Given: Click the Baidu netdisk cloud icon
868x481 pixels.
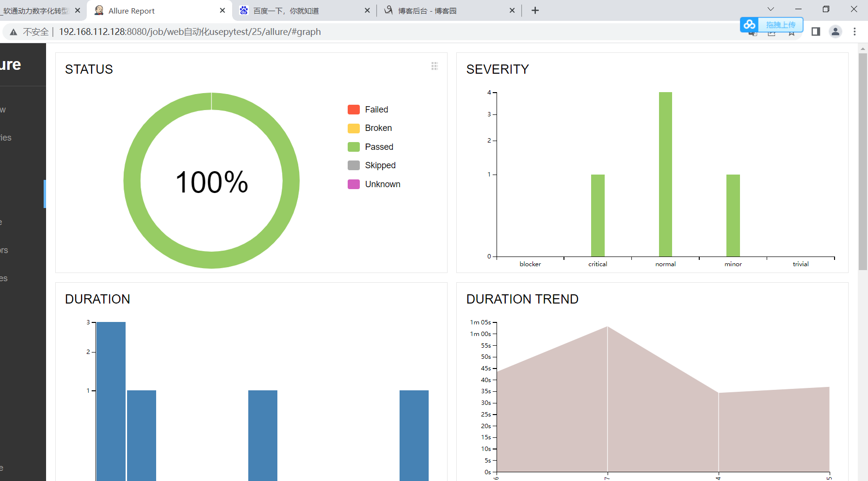Looking at the screenshot, I should (750, 25).
